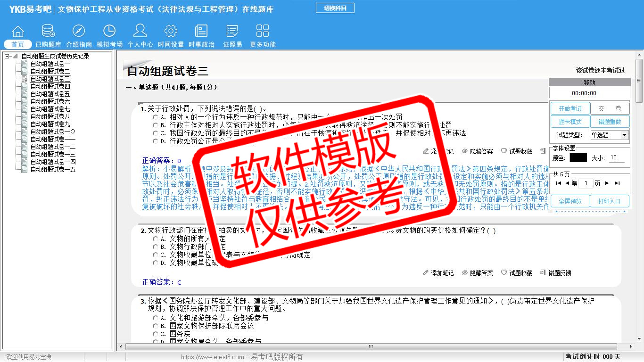Image resolution: width=644 pixels, height=362 pixels.
Task: Click the 切换科目 button
Action: (335, 8)
